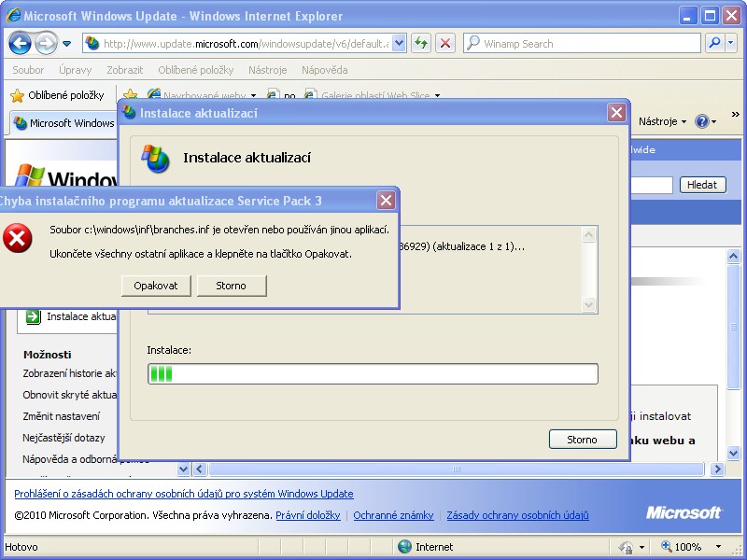Image resolution: width=747 pixels, height=560 pixels.
Task: Click the Internet Explorer Forward arrow
Action: pos(46,43)
